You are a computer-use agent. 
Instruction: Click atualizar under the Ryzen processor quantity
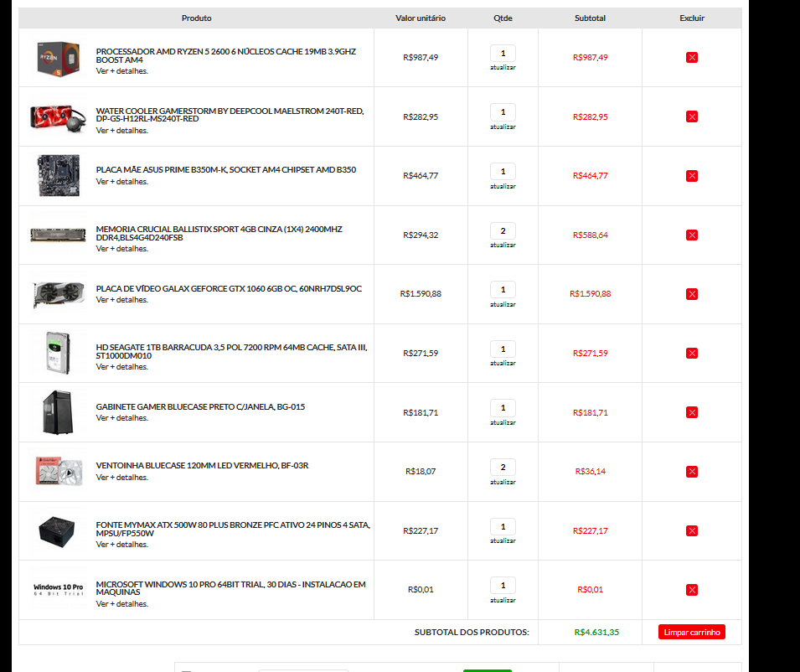coord(503,67)
